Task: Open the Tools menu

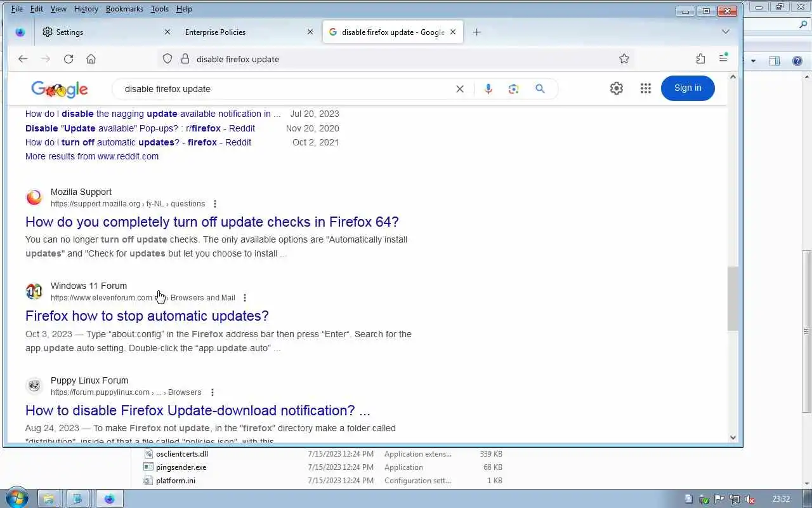Action: [160, 9]
